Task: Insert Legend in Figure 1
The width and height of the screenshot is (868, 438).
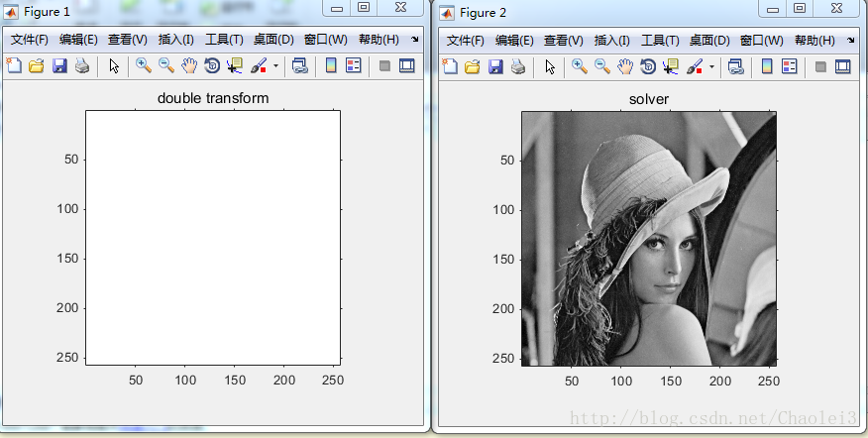Action: pyautogui.click(x=353, y=65)
